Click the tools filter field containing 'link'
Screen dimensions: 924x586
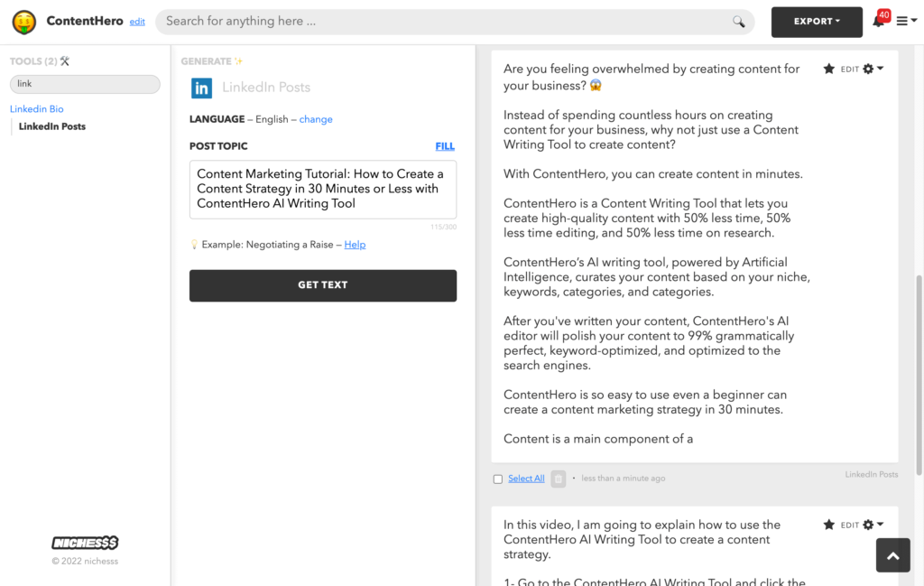tap(85, 84)
